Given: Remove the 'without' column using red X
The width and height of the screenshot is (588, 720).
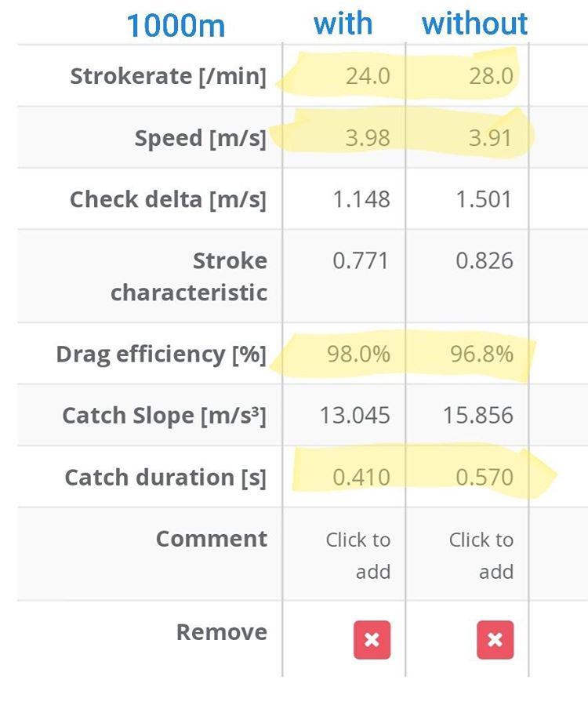Looking at the screenshot, I should click(x=495, y=640).
